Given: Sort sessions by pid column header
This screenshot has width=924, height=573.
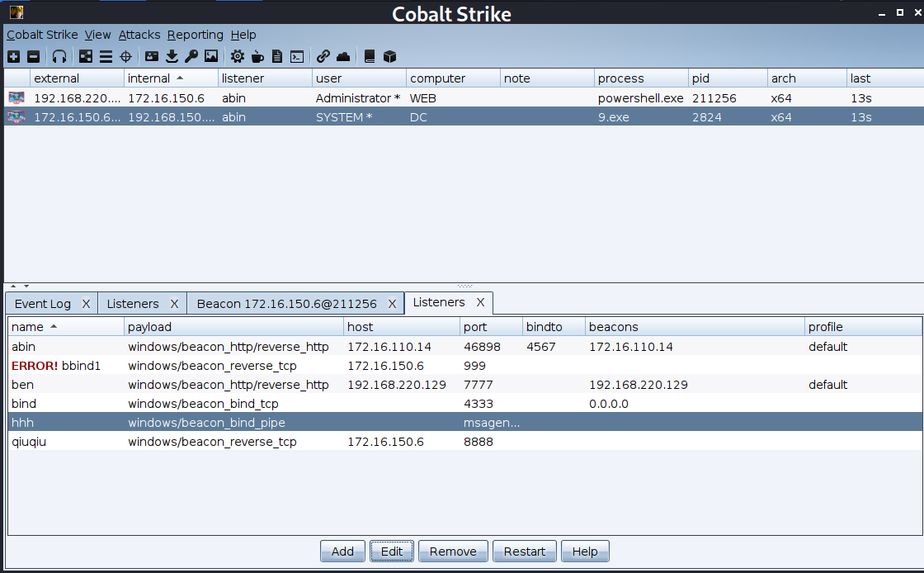Looking at the screenshot, I should pyautogui.click(x=728, y=78).
